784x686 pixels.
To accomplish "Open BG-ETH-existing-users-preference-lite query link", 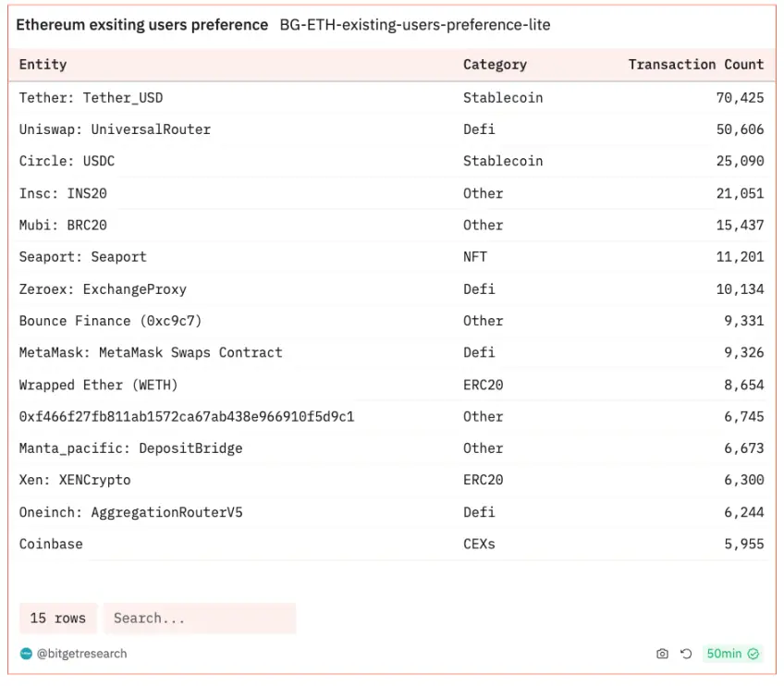I will 414,25.
